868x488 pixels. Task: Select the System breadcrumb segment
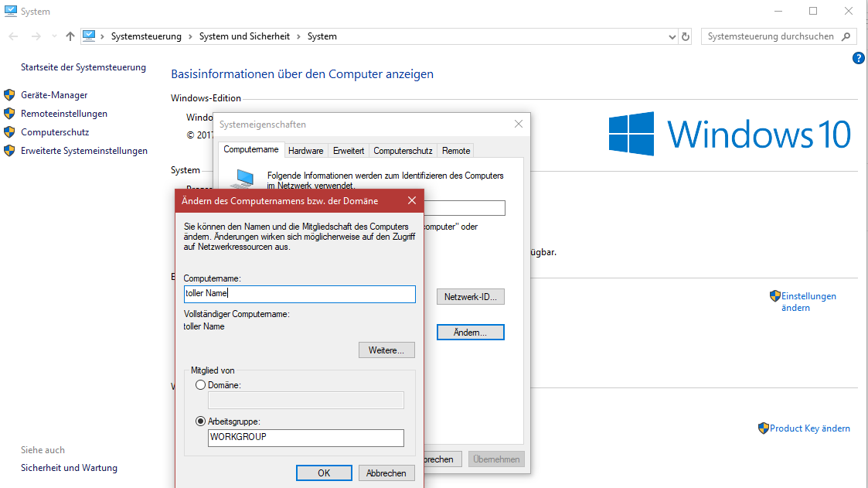coord(322,36)
